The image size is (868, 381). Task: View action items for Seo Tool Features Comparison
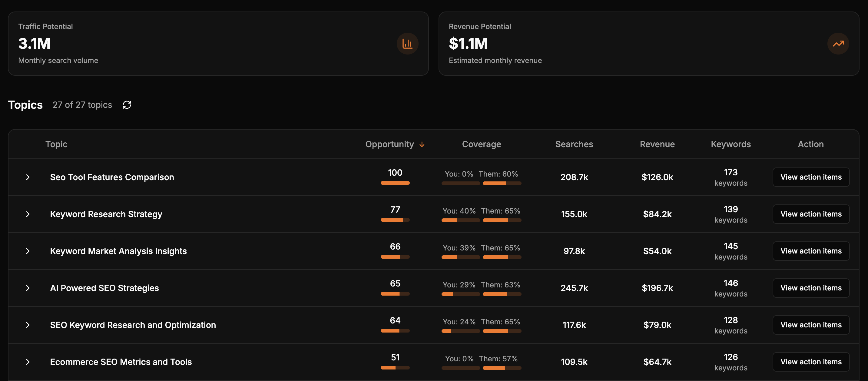811,177
